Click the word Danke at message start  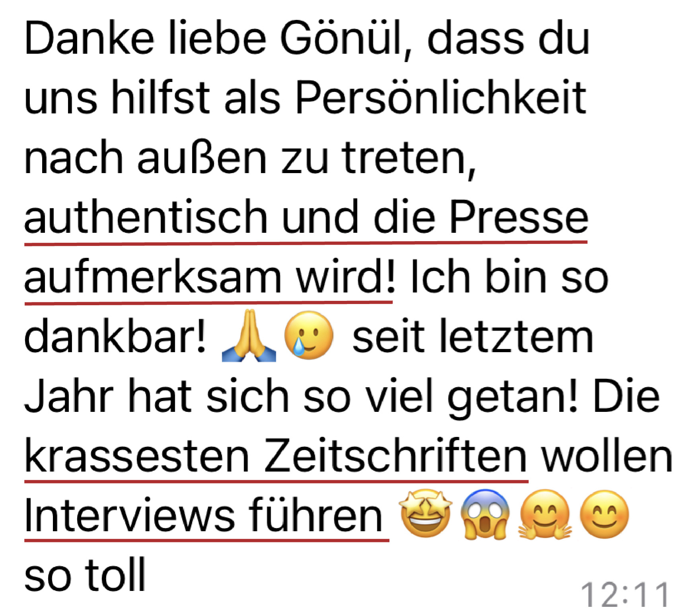[89, 39]
